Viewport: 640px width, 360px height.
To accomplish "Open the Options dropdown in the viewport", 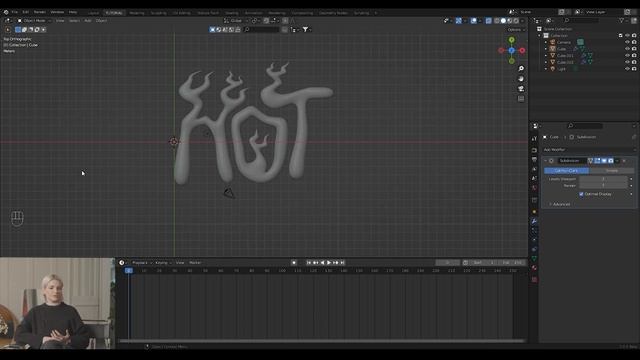I will click(516, 30).
